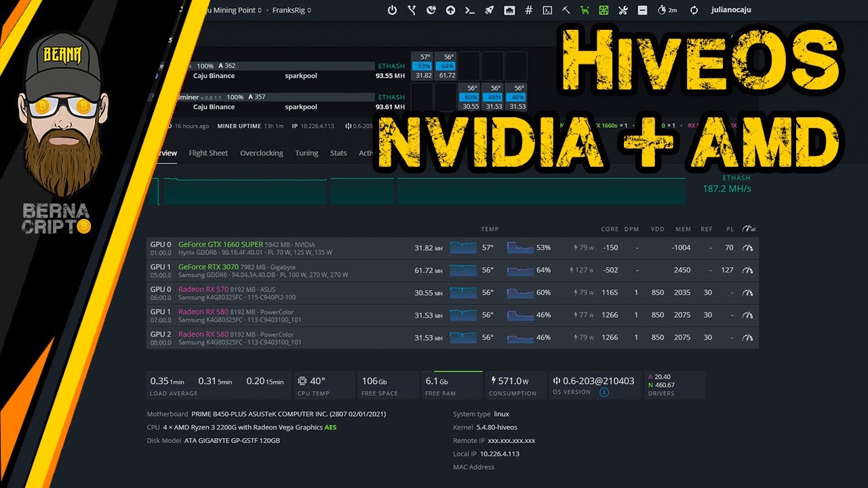Click the power control icon in top toolbar

click(392, 10)
